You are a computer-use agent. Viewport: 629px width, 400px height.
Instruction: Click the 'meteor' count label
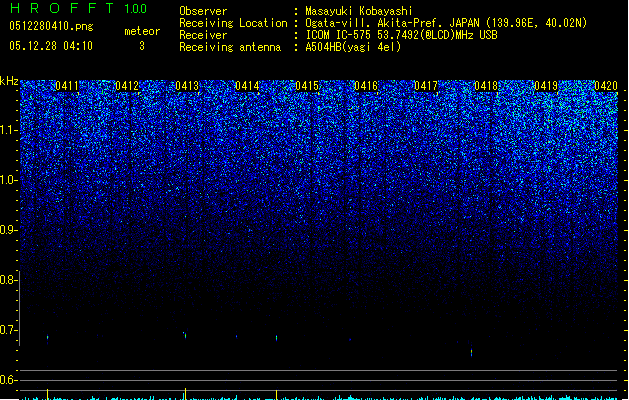[x=142, y=31]
